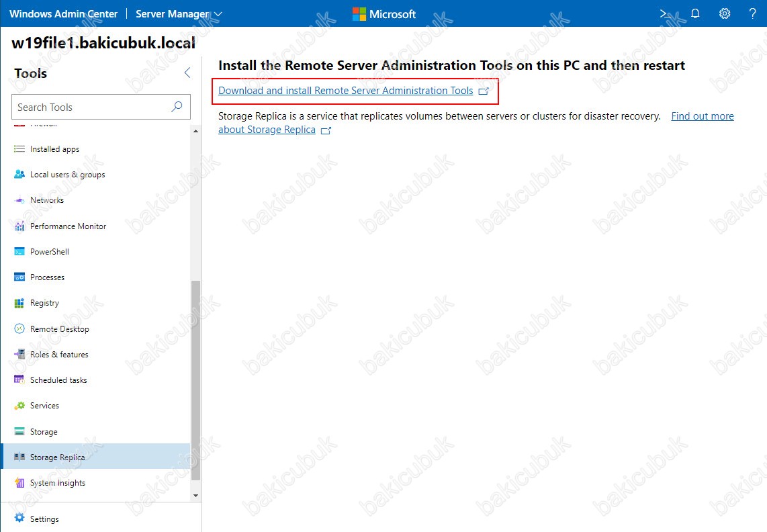
Task: Click the Services gear icon
Action: [x=19, y=406]
